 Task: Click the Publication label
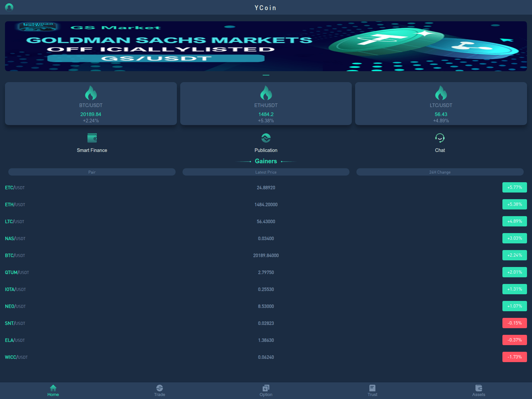tap(266, 150)
